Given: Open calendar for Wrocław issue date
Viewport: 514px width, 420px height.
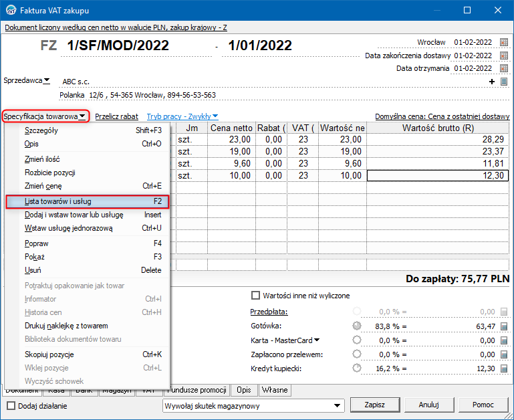Looking at the screenshot, I should point(504,42).
